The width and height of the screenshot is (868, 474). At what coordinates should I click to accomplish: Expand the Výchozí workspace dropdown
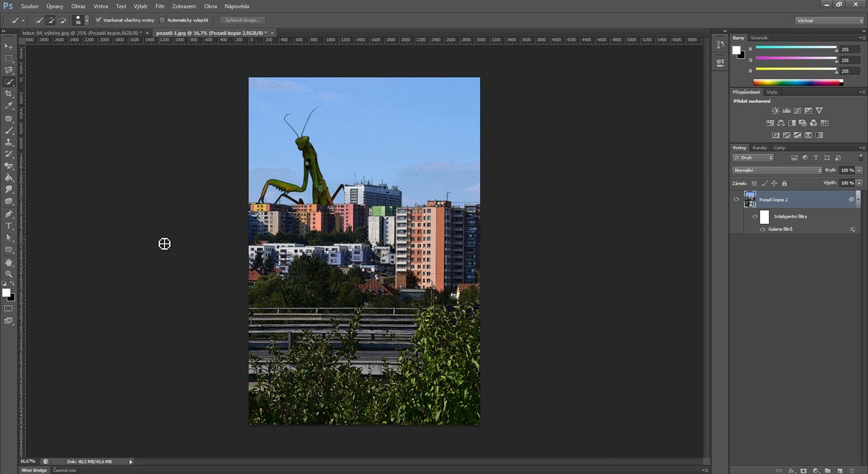point(829,20)
